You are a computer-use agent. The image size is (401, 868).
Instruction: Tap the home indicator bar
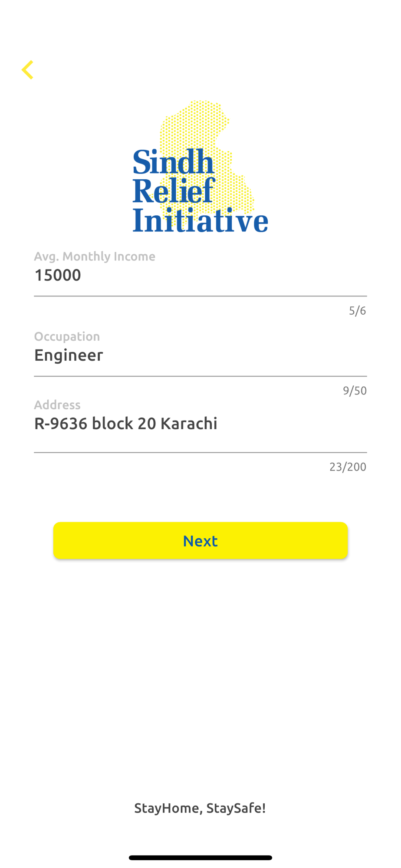coord(200,858)
